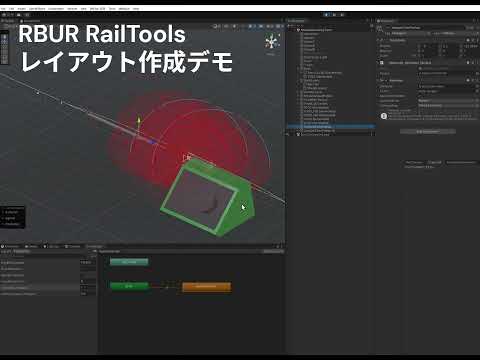The width and height of the screenshot is (480, 360).
Task: Switch to the Animator Parameters sub-tab
Action: point(21,251)
